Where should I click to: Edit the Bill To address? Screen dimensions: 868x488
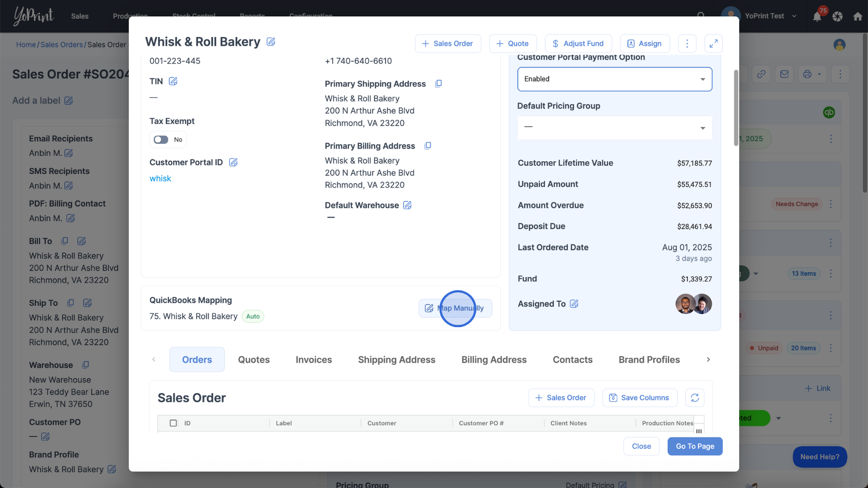point(81,241)
